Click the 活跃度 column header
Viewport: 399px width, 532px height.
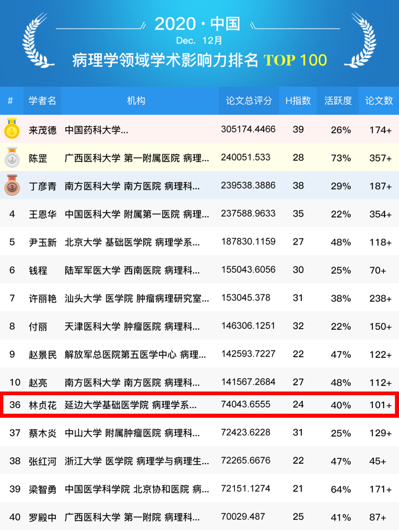338,101
